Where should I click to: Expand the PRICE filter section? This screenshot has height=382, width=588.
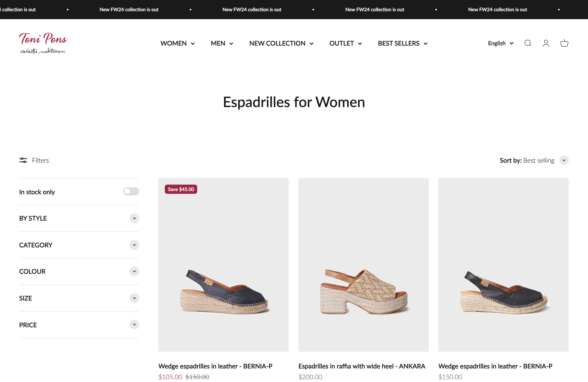(x=134, y=324)
